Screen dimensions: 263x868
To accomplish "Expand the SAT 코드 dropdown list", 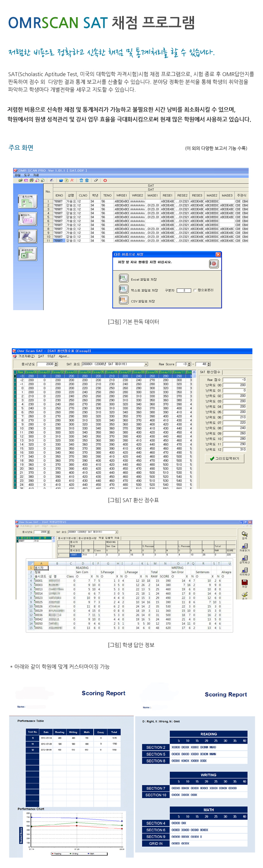I will pos(146,364).
